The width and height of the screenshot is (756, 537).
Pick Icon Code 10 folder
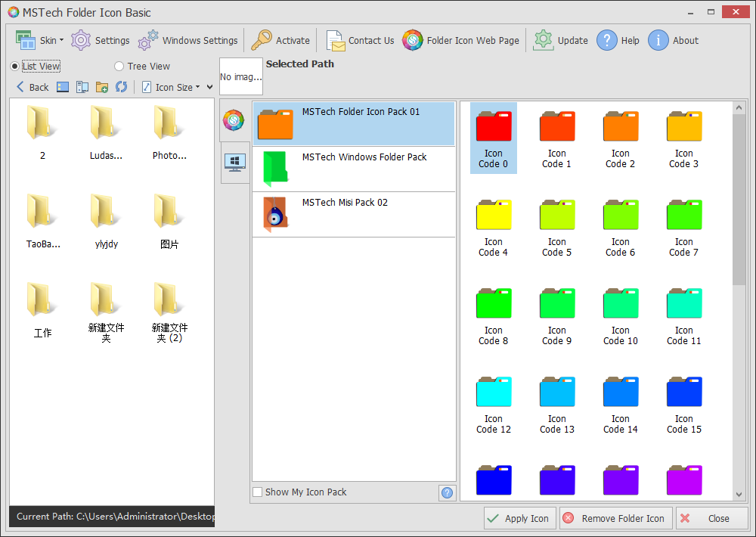[621, 315]
